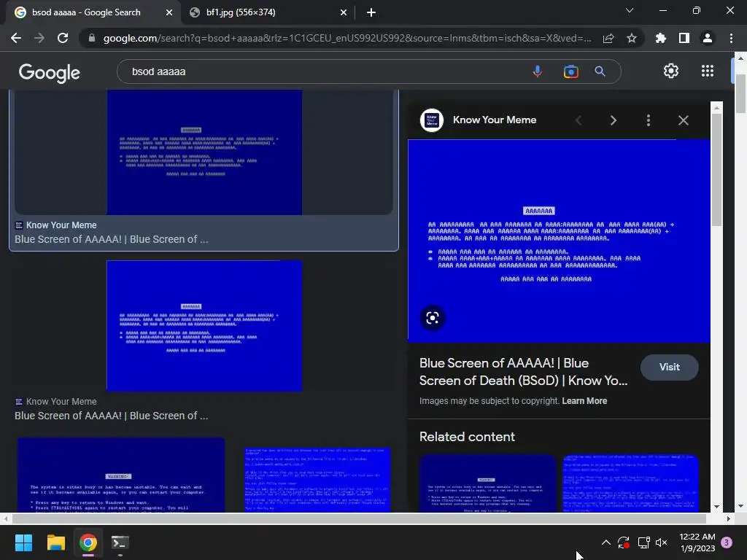Open preview panel three-dot options

coord(649,120)
